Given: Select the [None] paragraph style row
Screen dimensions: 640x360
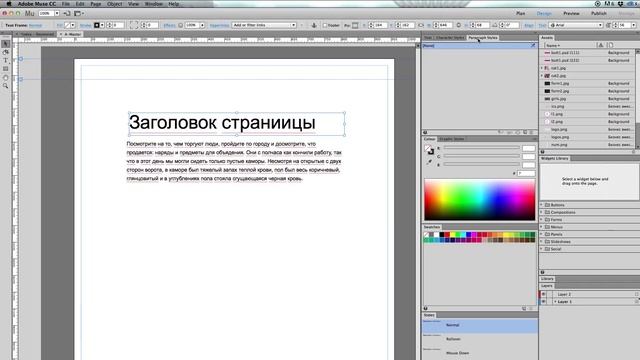Looking at the screenshot, I should pos(480,46).
